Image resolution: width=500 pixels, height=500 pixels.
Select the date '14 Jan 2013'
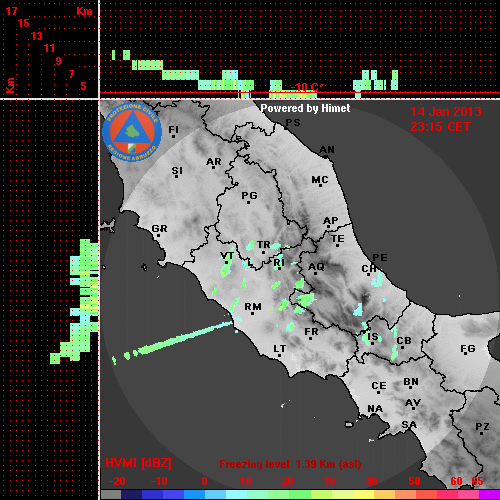point(446,112)
